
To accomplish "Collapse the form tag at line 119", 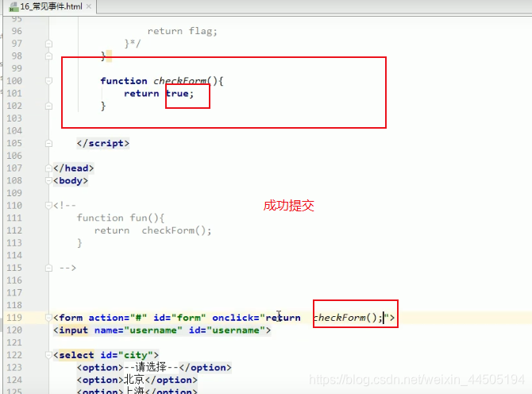I will pyautogui.click(x=49, y=318).
